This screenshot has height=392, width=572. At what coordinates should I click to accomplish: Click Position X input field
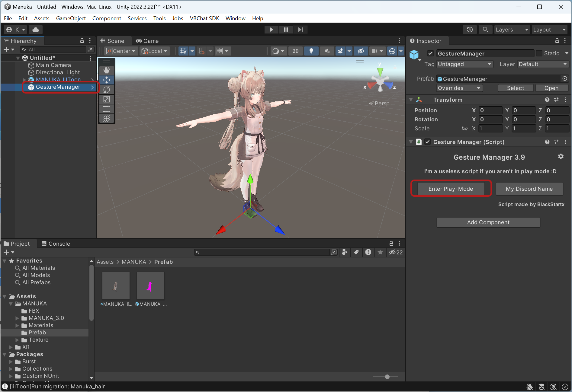pos(490,110)
